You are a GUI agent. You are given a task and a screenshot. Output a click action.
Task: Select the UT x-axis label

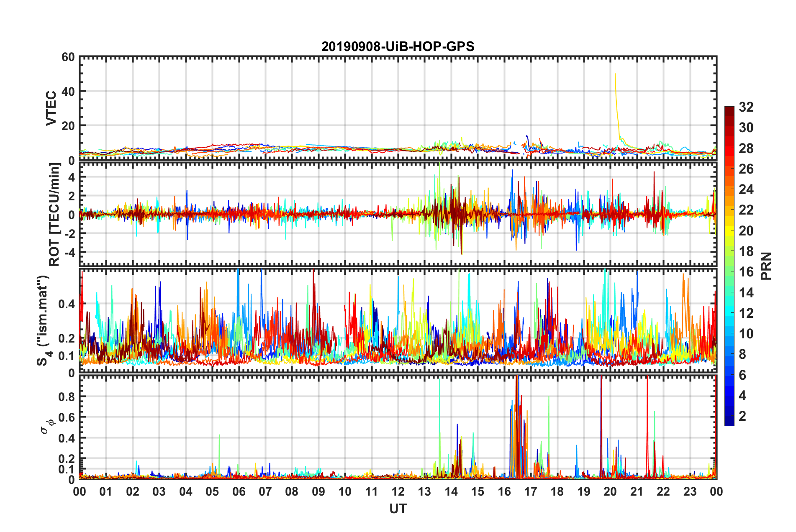[x=398, y=509]
